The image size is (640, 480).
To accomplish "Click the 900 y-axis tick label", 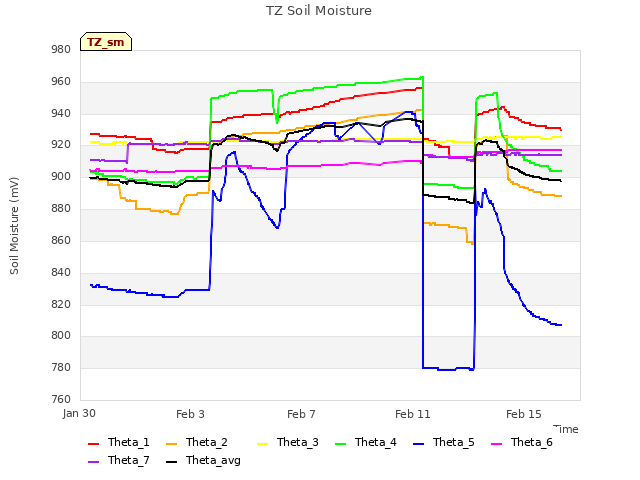I will (x=61, y=177).
